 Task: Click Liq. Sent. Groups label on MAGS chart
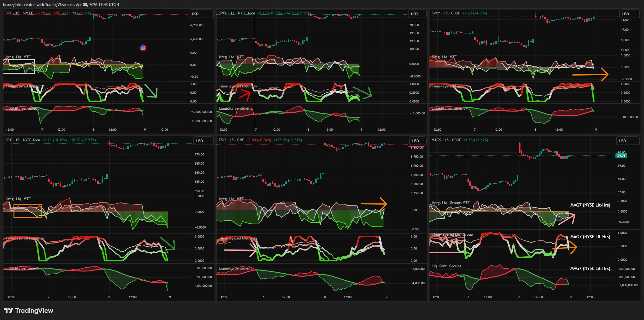(446, 266)
